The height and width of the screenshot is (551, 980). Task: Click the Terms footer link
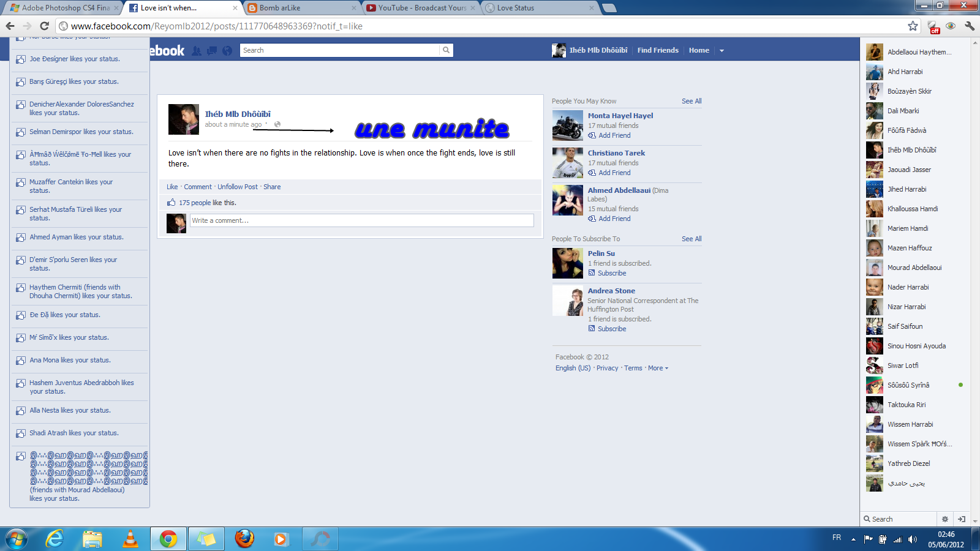[x=633, y=368]
